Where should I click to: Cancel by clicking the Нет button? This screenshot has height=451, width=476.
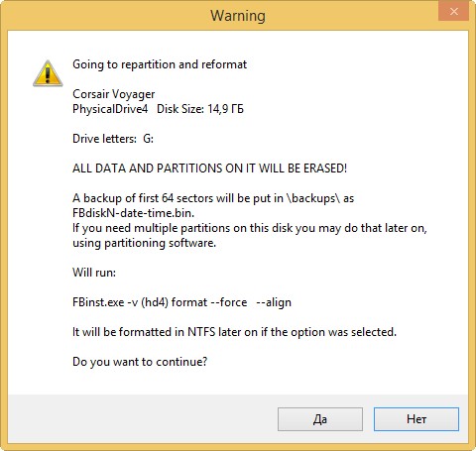pyautogui.click(x=416, y=419)
